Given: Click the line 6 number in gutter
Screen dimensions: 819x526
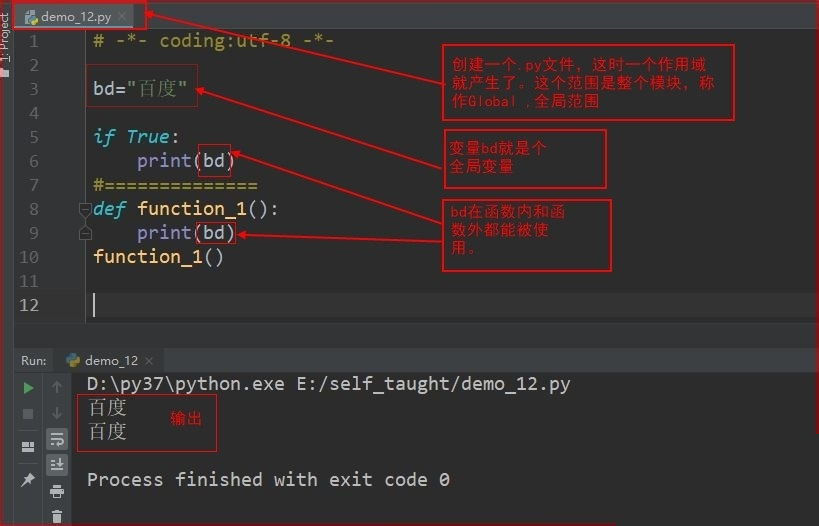Looking at the screenshot, I should pos(34,161).
